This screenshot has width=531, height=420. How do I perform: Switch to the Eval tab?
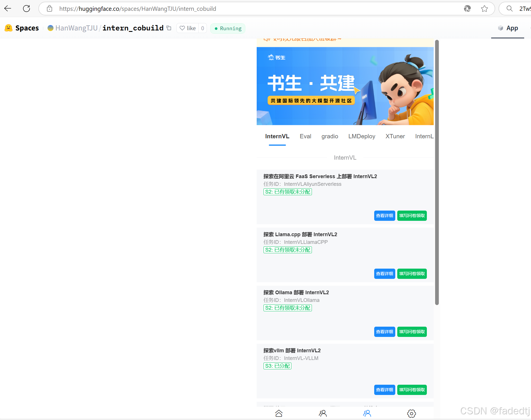[305, 136]
